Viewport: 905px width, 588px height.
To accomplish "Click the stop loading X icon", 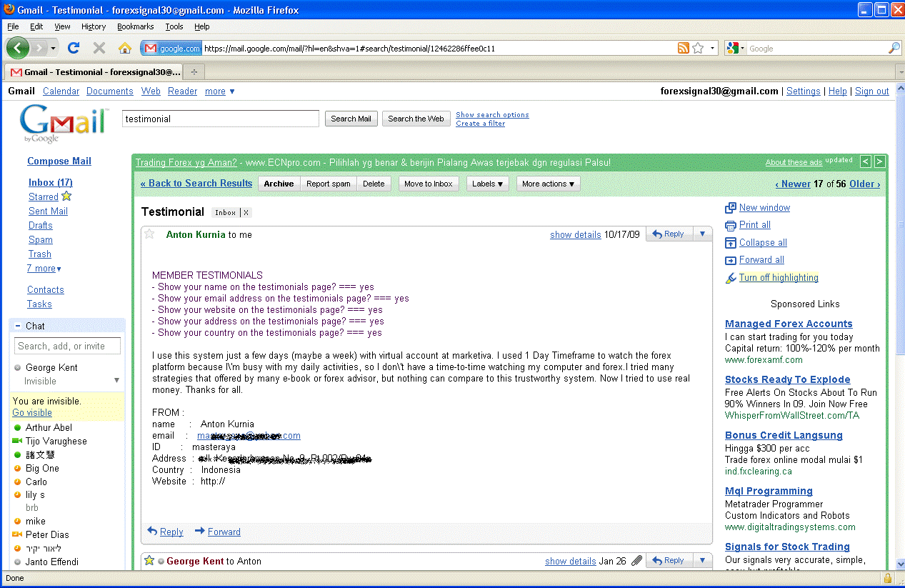I will 99,48.
